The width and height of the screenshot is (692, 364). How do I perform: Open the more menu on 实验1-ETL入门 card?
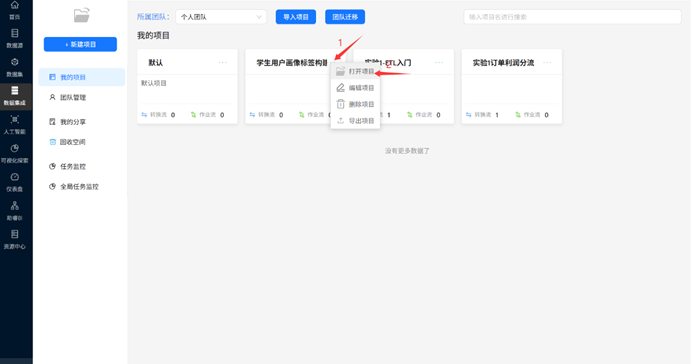(x=439, y=63)
